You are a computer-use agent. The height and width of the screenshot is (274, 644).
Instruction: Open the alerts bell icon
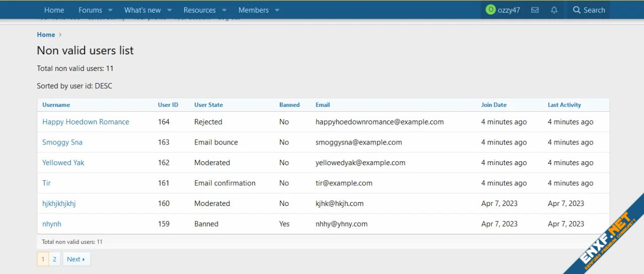tap(554, 10)
